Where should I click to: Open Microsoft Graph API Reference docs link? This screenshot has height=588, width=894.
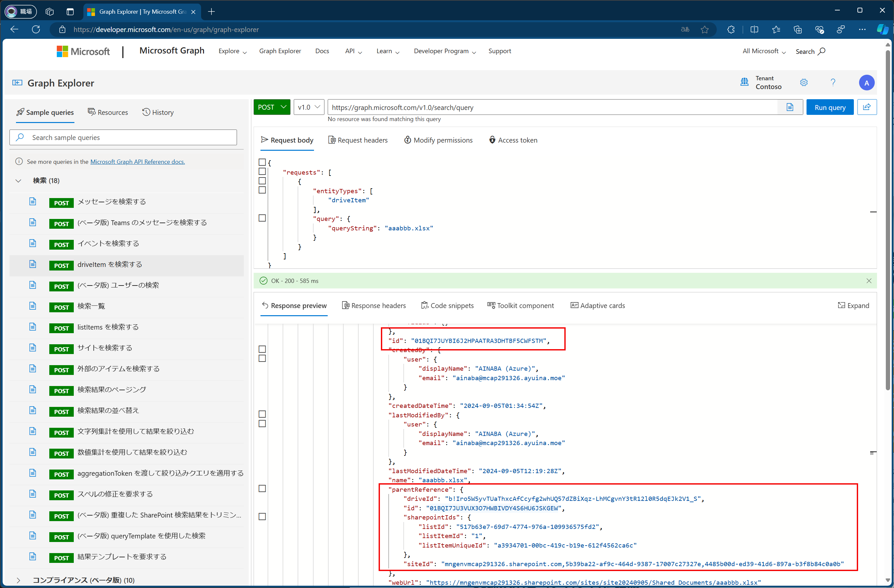[x=137, y=162]
